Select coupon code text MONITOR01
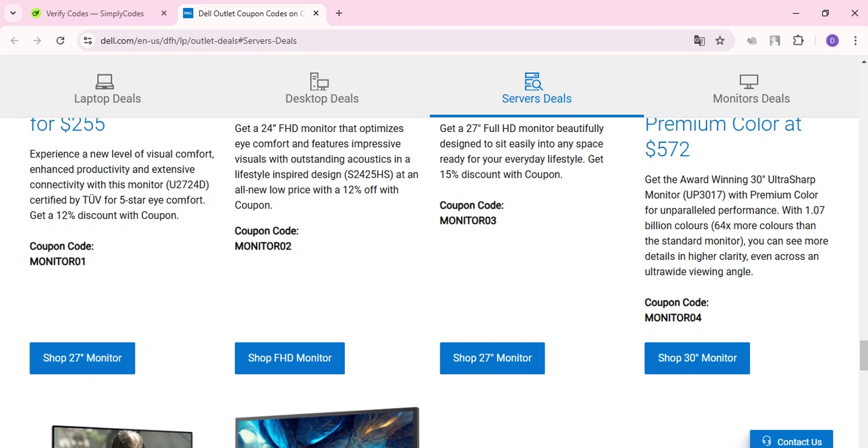Viewport: 868px width, 448px height. (58, 262)
